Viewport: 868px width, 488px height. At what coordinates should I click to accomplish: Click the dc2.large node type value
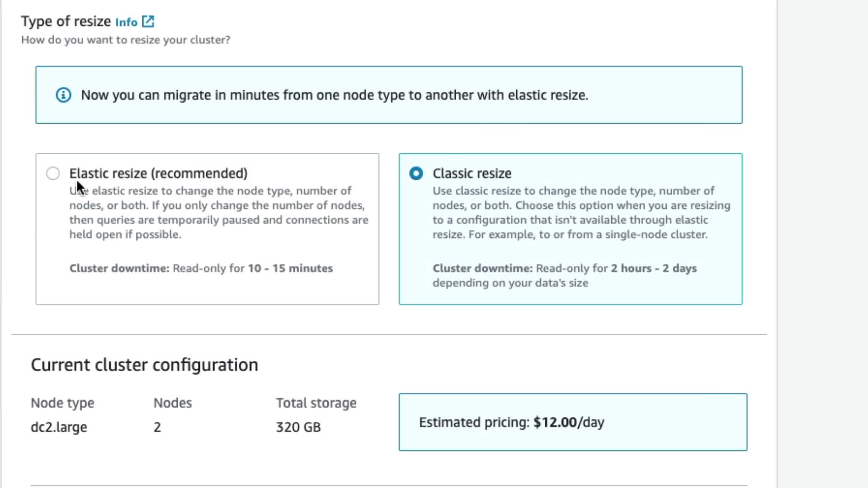pyautogui.click(x=59, y=427)
